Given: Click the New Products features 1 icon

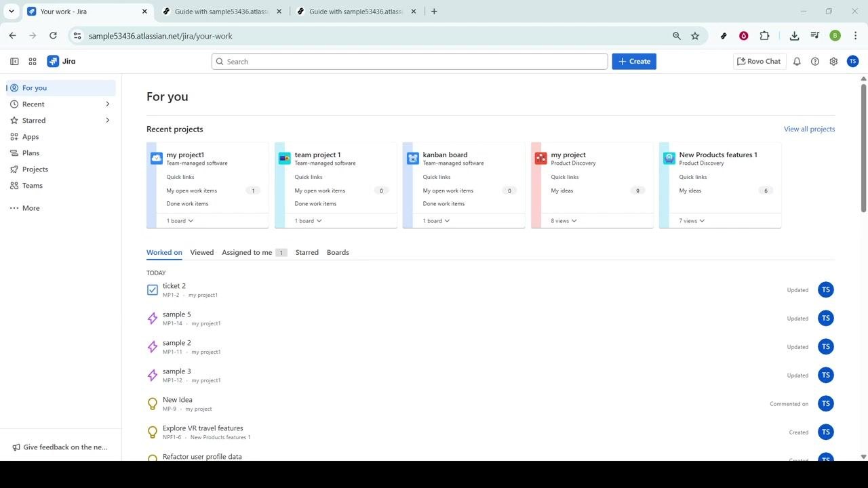Looking at the screenshot, I should tap(669, 158).
